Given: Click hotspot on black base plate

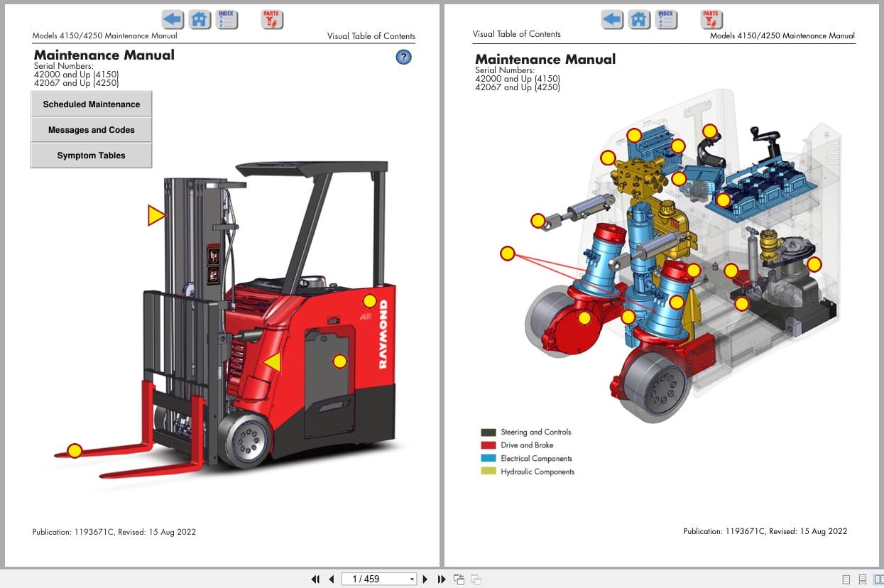Looking at the screenshot, I should pyautogui.click(x=741, y=304).
